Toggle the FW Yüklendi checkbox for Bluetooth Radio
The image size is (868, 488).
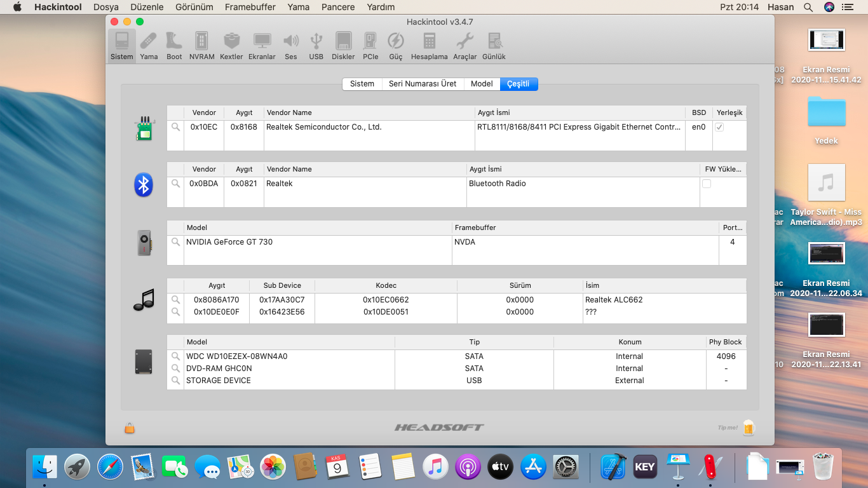pyautogui.click(x=707, y=184)
